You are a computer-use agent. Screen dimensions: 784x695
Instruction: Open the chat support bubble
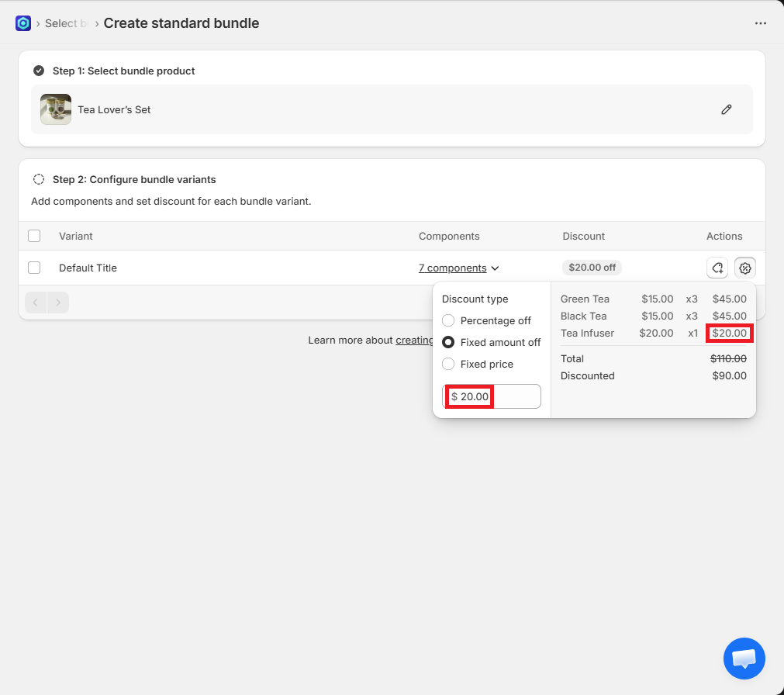tap(744, 659)
